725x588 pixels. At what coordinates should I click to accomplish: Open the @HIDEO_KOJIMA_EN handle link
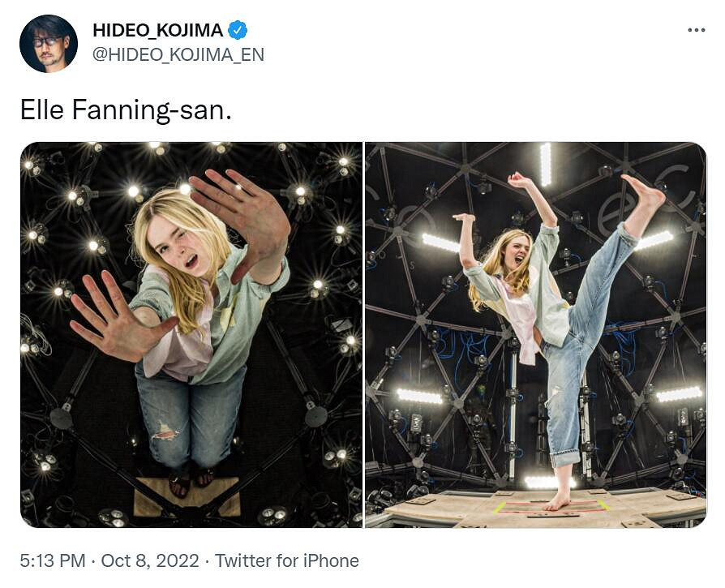[x=178, y=55]
